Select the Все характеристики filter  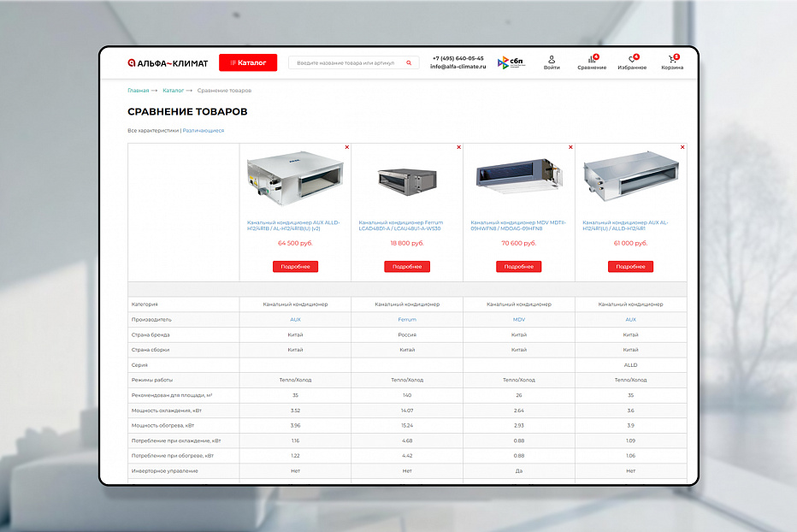(x=153, y=131)
